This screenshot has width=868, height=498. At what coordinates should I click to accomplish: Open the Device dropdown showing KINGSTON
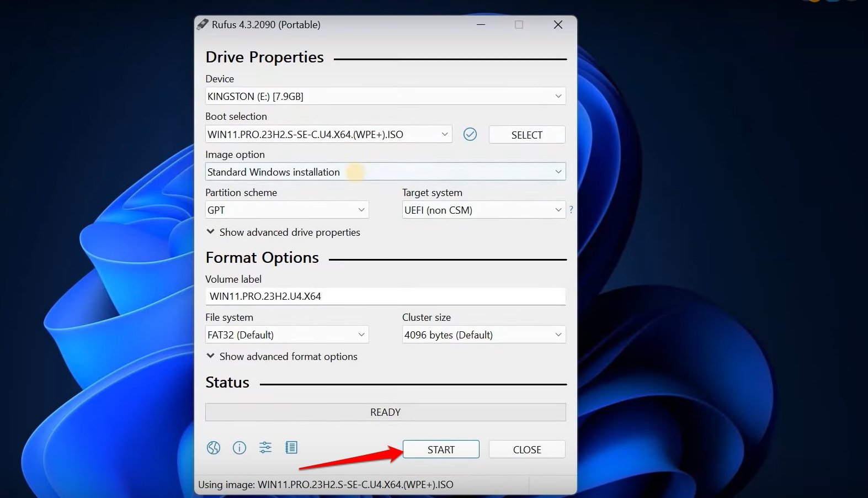(x=385, y=96)
